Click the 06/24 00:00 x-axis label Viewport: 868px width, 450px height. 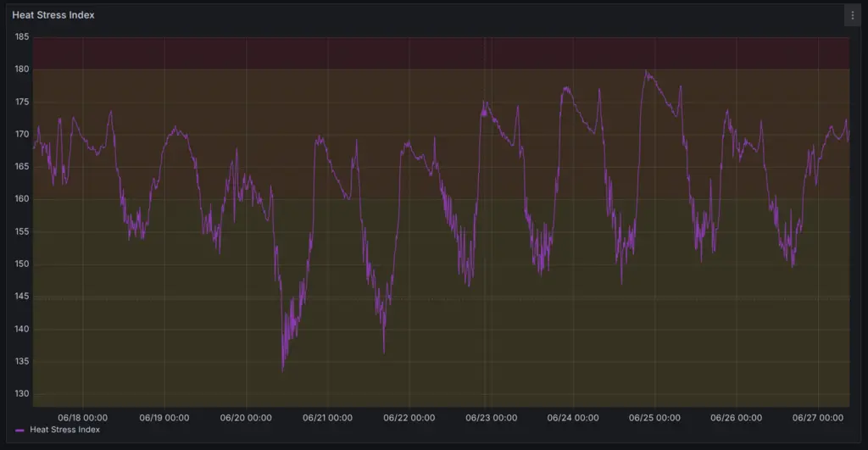[x=573, y=418]
